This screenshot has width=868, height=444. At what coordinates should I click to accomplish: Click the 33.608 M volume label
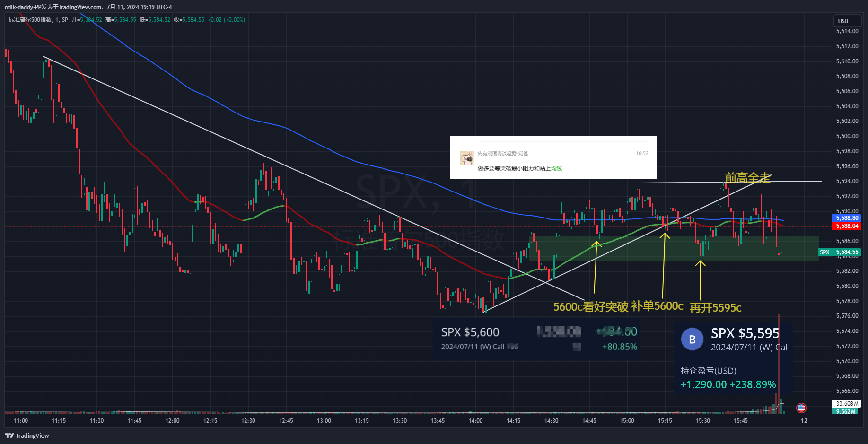point(847,403)
